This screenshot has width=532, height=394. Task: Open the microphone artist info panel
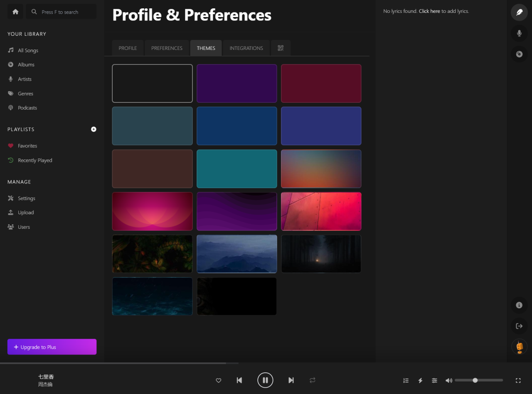[519, 33]
